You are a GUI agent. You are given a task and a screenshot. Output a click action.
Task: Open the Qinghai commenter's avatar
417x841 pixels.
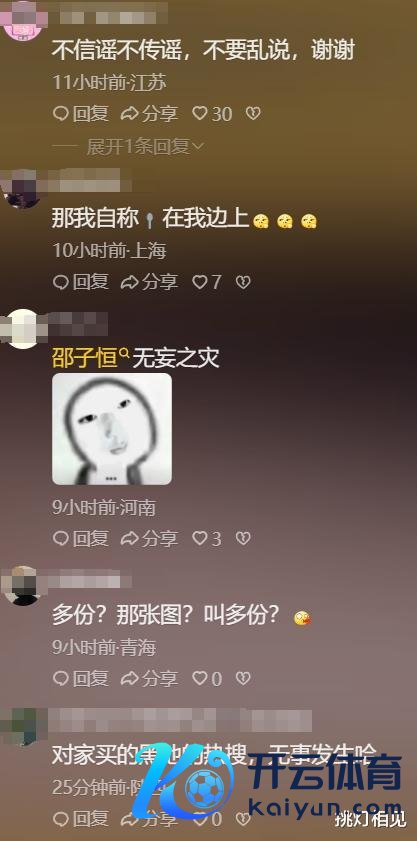pos(24,585)
